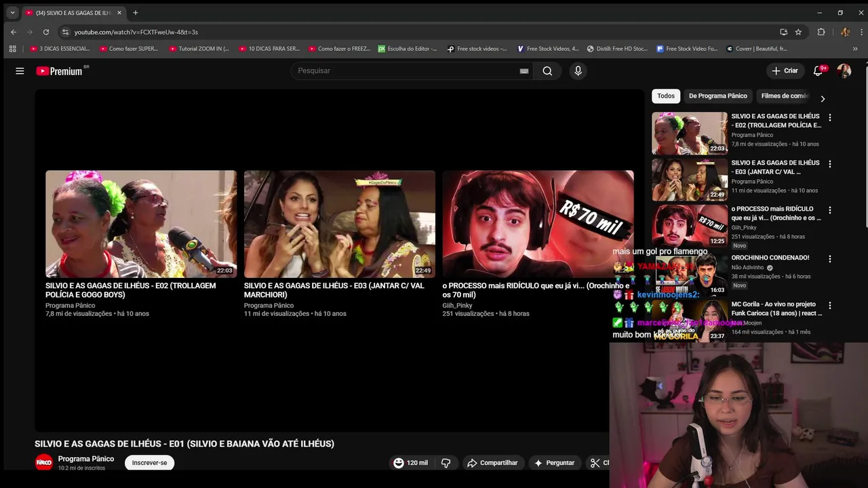Open end-screen video E02 Trollagem Polícia thumbnail
This screenshot has width=868, height=488.
141,224
